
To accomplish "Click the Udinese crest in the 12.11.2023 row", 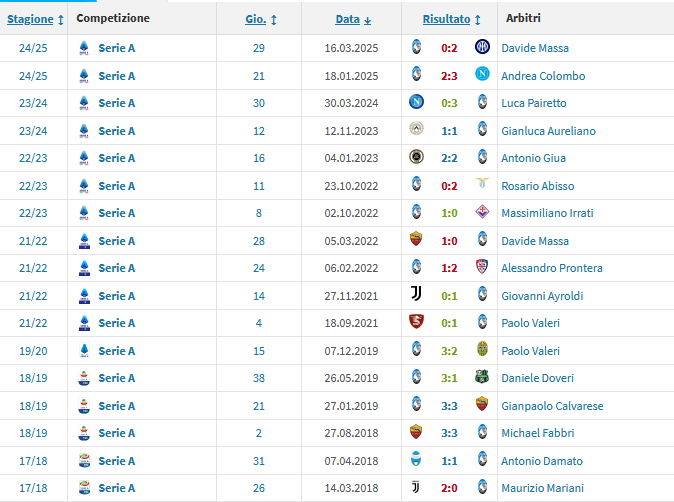I will tap(417, 130).
